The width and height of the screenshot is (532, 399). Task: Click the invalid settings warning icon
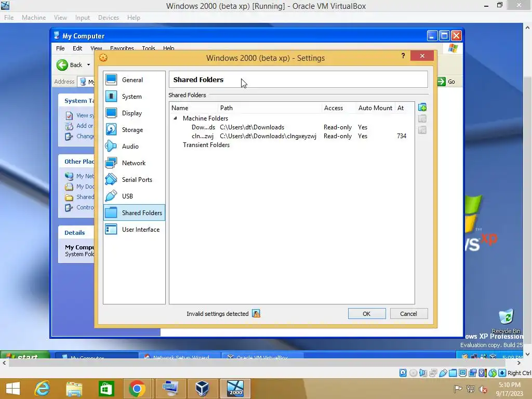click(x=256, y=313)
